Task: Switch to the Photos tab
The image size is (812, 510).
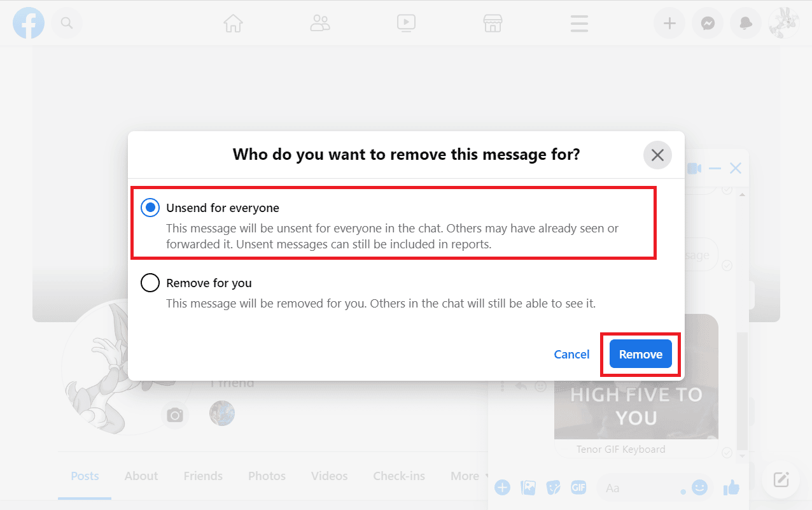Action: pyautogui.click(x=267, y=476)
